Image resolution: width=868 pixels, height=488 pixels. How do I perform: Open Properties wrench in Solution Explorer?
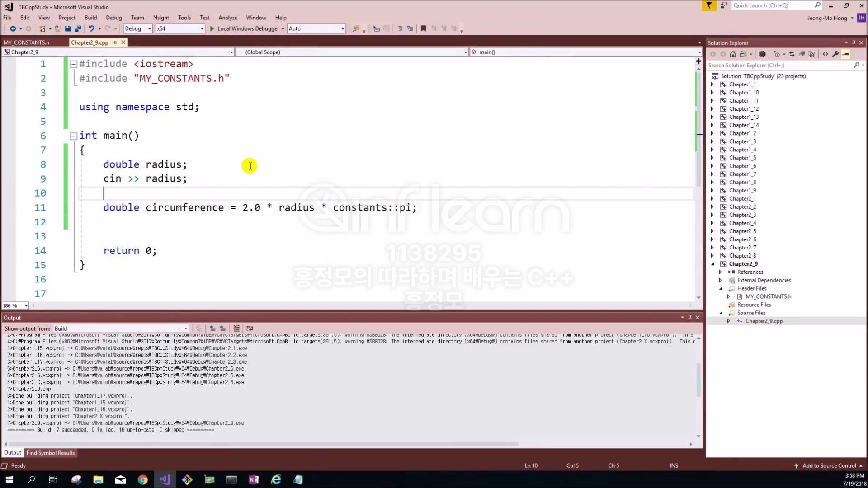pos(835,54)
